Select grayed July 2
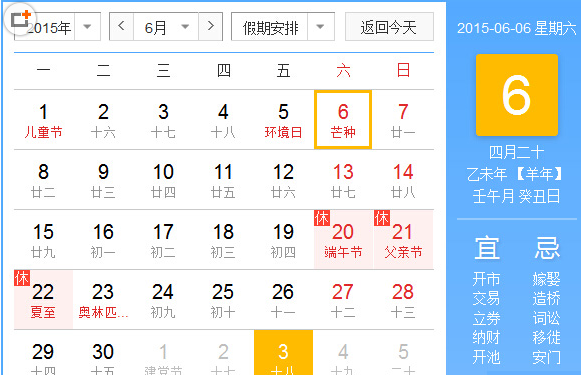 pos(223,353)
